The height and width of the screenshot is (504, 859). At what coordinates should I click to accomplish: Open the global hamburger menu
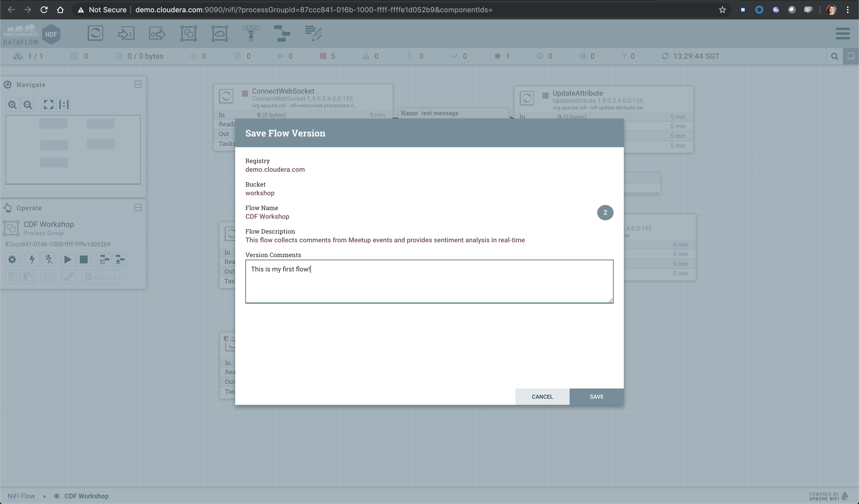point(843,33)
